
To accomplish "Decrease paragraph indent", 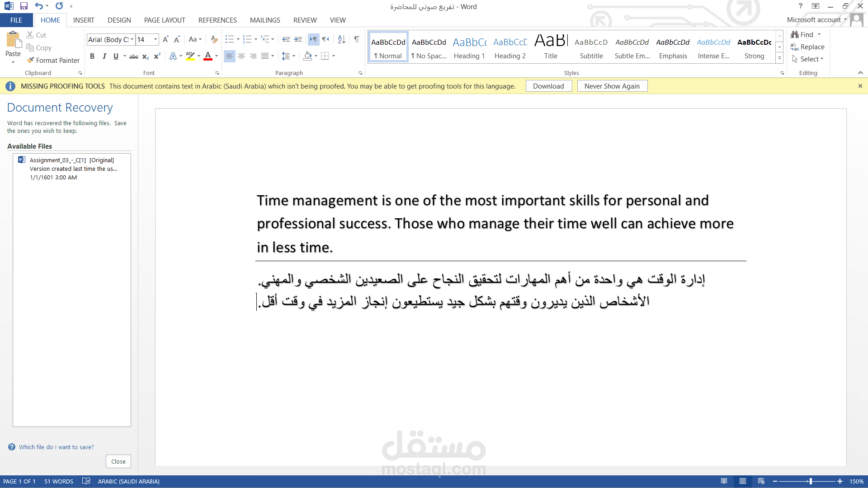I will point(286,39).
